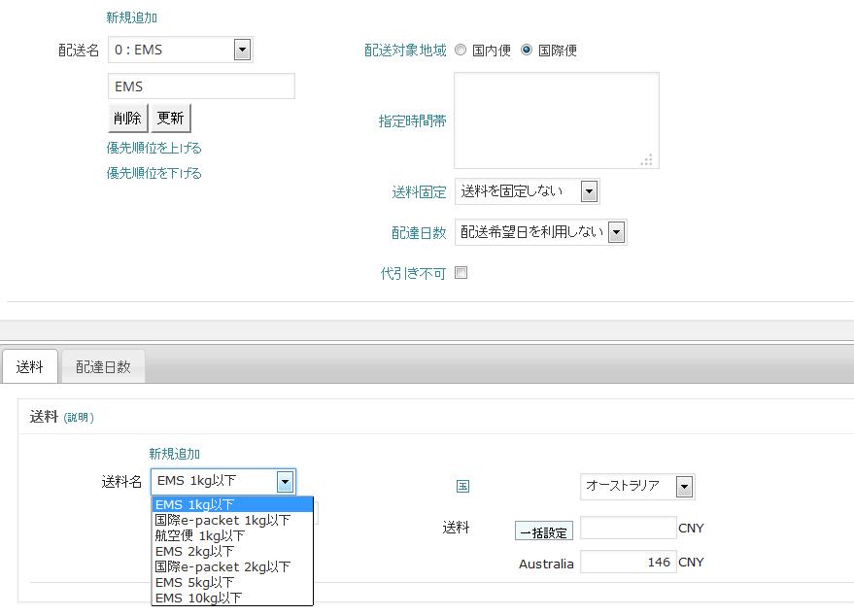The width and height of the screenshot is (854, 616).
Task: Click the 一括設定 button
Action: coord(543,531)
